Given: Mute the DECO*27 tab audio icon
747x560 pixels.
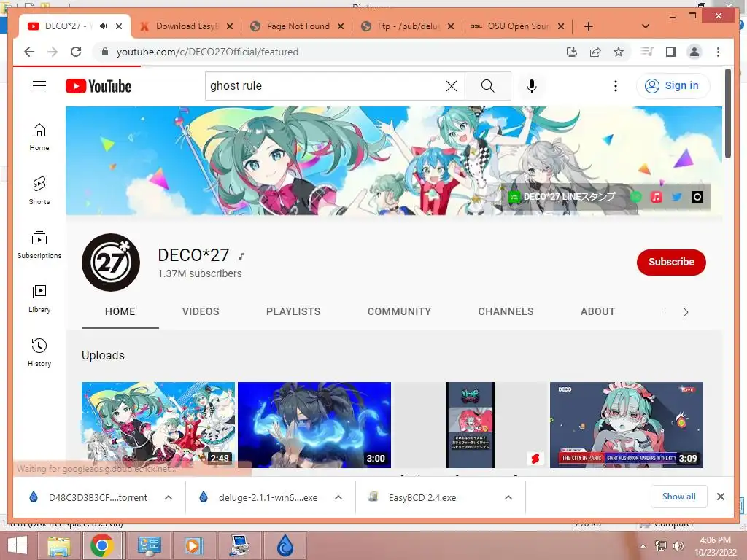Looking at the screenshot, I should 103,26.
